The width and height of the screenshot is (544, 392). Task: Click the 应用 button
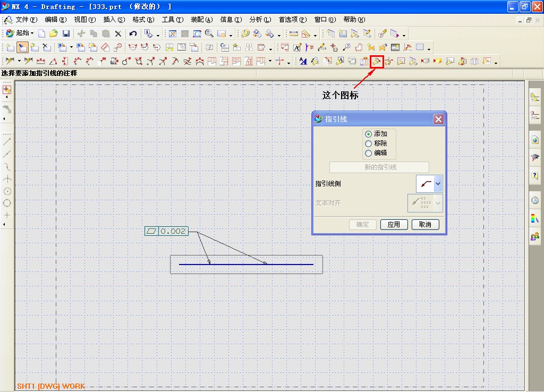click(394, 225)
